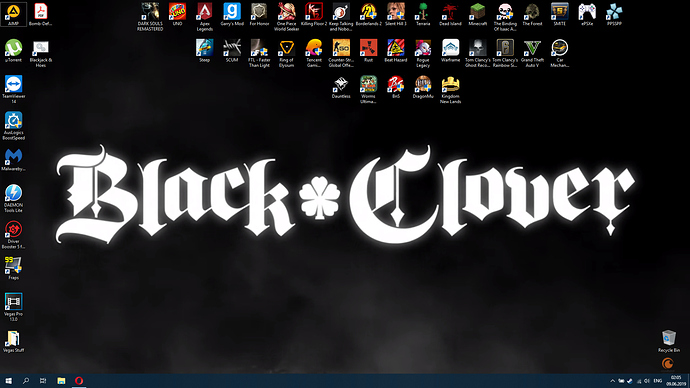
Task: Launch the BnS shortcut
Action: pyautogui.click(x=396, y=86)
